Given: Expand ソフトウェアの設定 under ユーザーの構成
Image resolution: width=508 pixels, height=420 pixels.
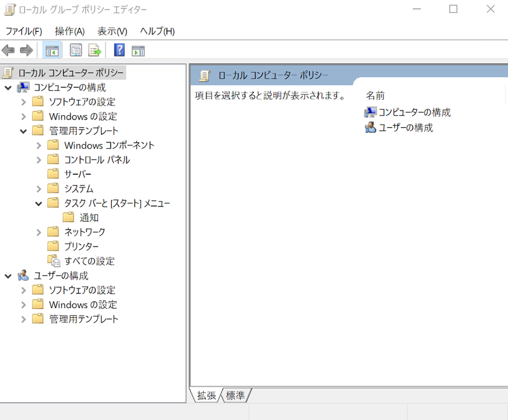Looking at the screenshot, I should tap(23, 290).
